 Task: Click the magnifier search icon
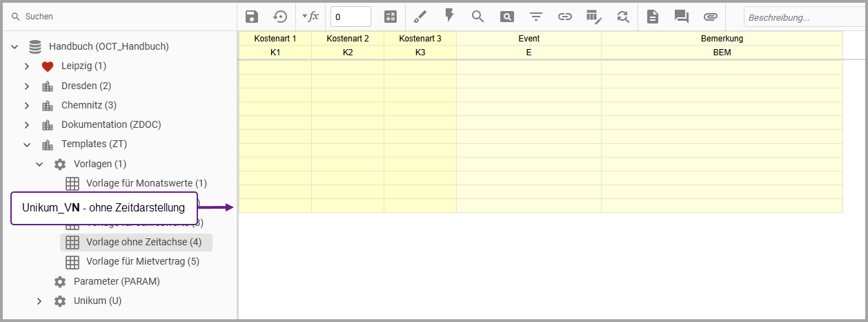click(x=477, y=17)
